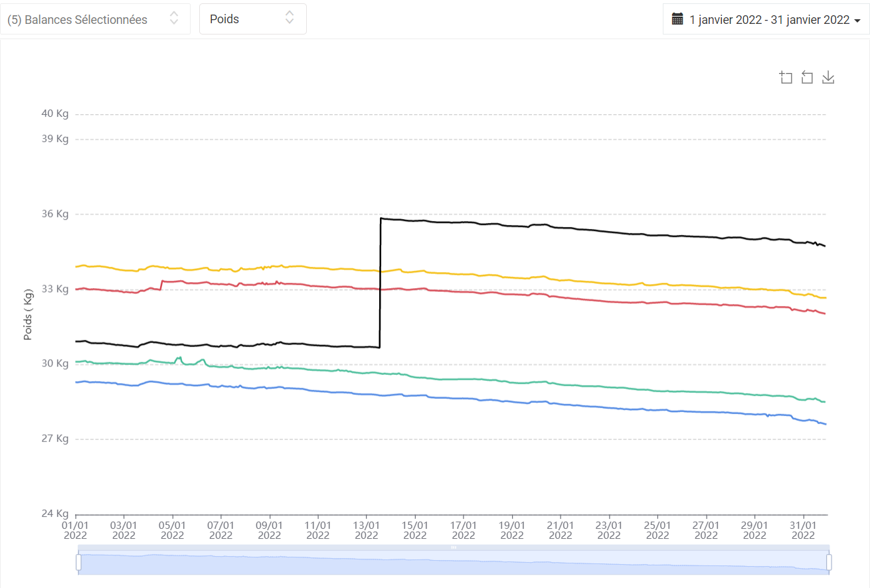Activate the area zoom tool icon
The height and width of the screenshot is (588, 870).
click(786, 78)
